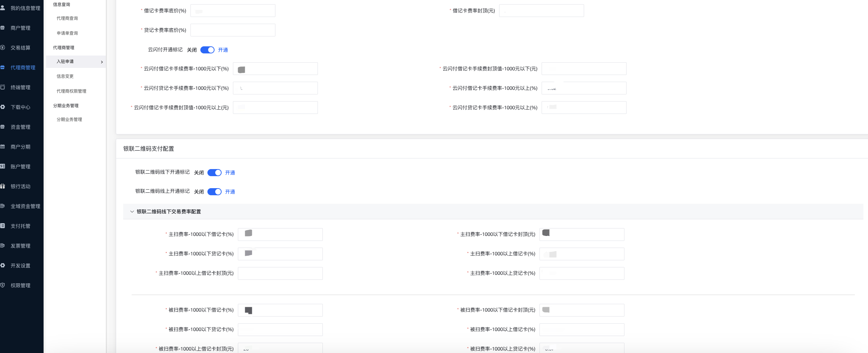
Task: Click 云闪付贷记卡手续费率-1000元以上(%) input
Action: (584, 108)
